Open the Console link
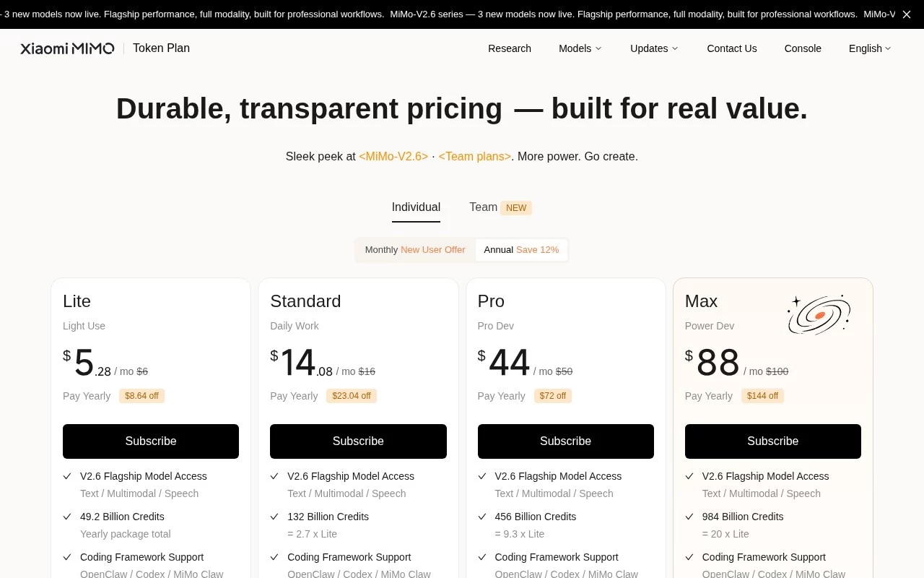Image resolution: width=924 pixels, height=578 pixels. pos(803,48)
